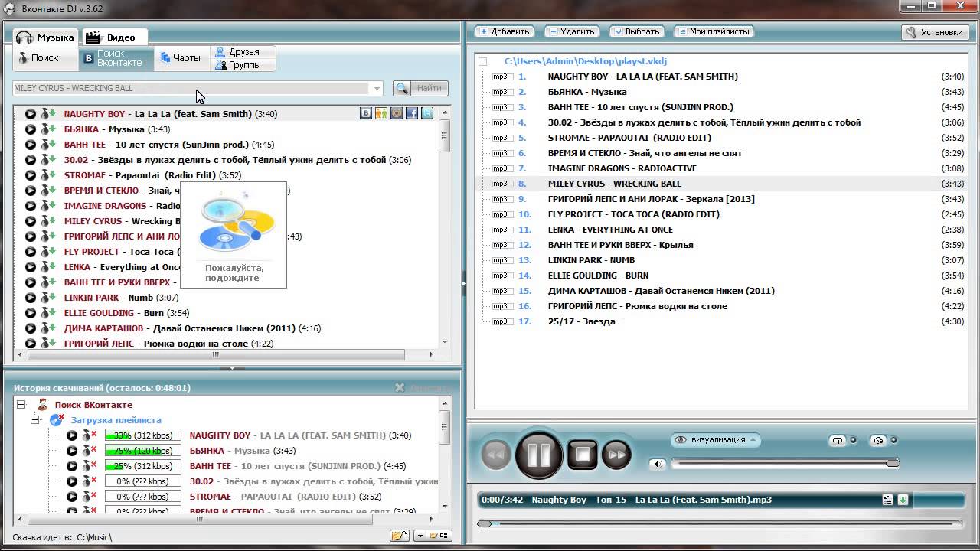This screenshot has width=980, height=551.
Task: Cancel the Загрузка плейлиста playlist download
Action: click(57, 420)
